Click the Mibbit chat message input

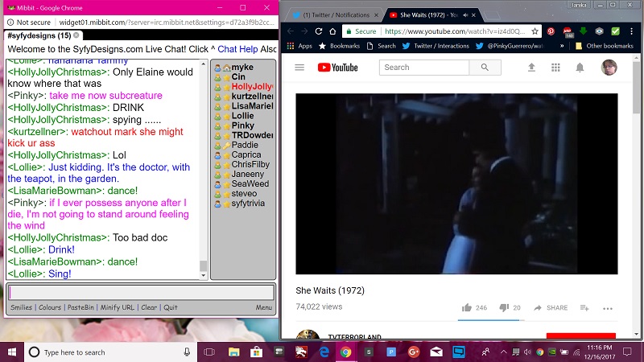pos(142,292)
